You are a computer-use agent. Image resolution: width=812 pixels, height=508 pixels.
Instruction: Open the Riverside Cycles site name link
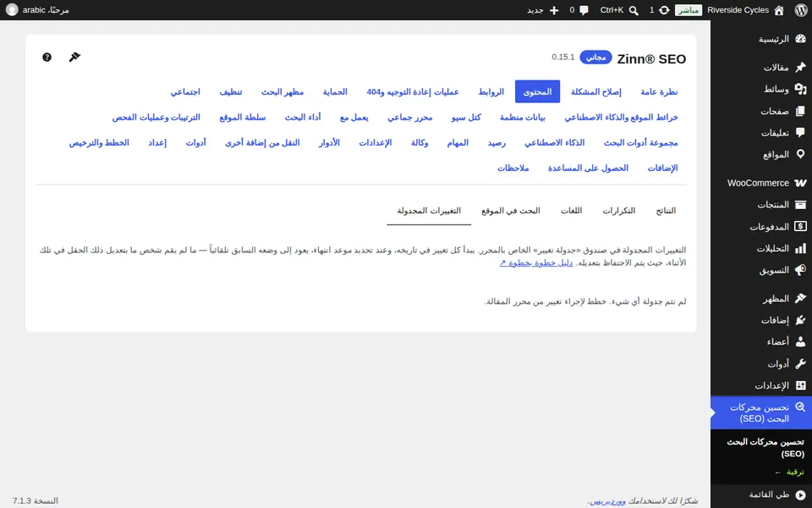pos(738,10)
